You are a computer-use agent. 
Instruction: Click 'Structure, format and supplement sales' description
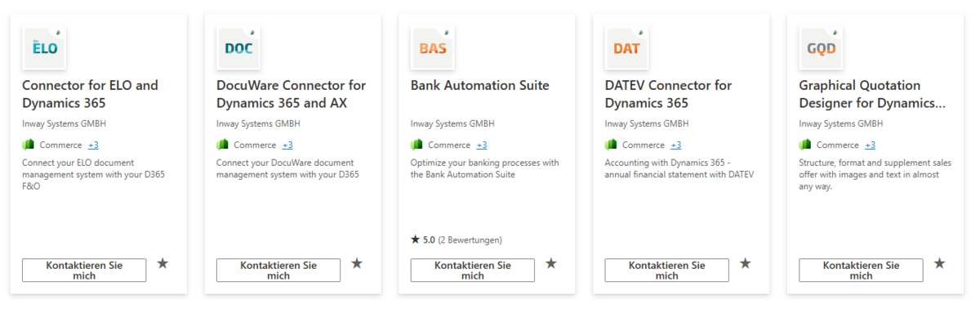tap(875, 175)
